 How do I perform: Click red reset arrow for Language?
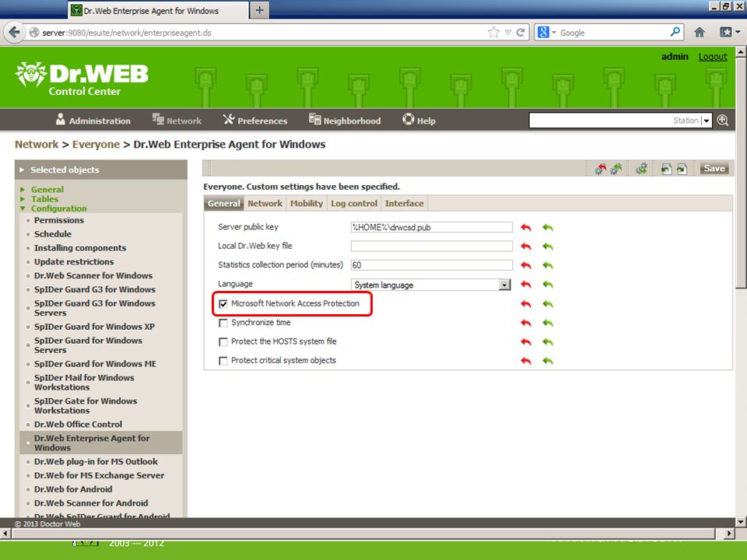[x=526, y=285]
